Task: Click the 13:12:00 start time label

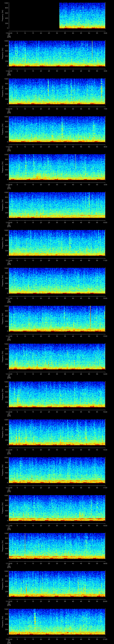Action: click(9, 336)
